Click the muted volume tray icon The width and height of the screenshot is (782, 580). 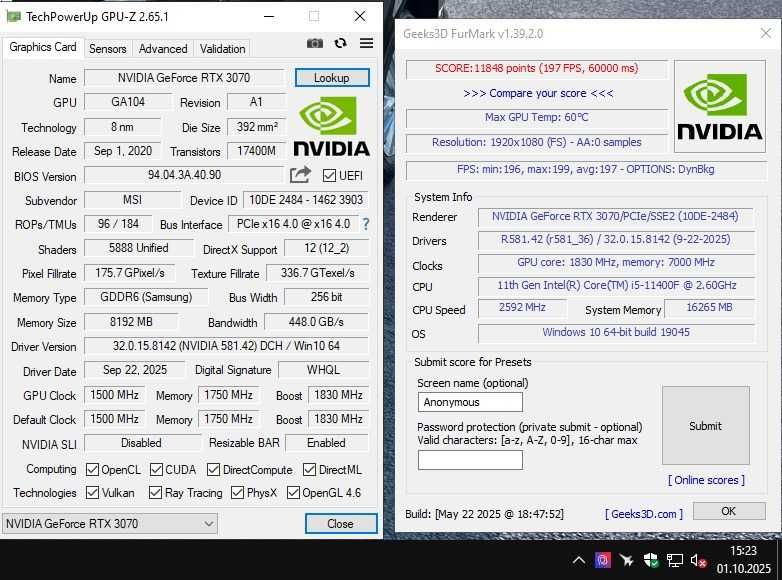(x=698, y=561)
